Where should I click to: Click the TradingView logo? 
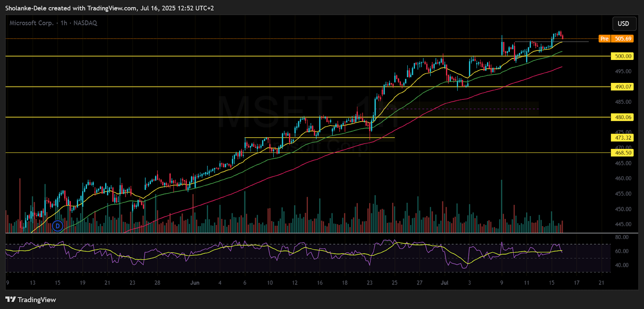point(31,299)
